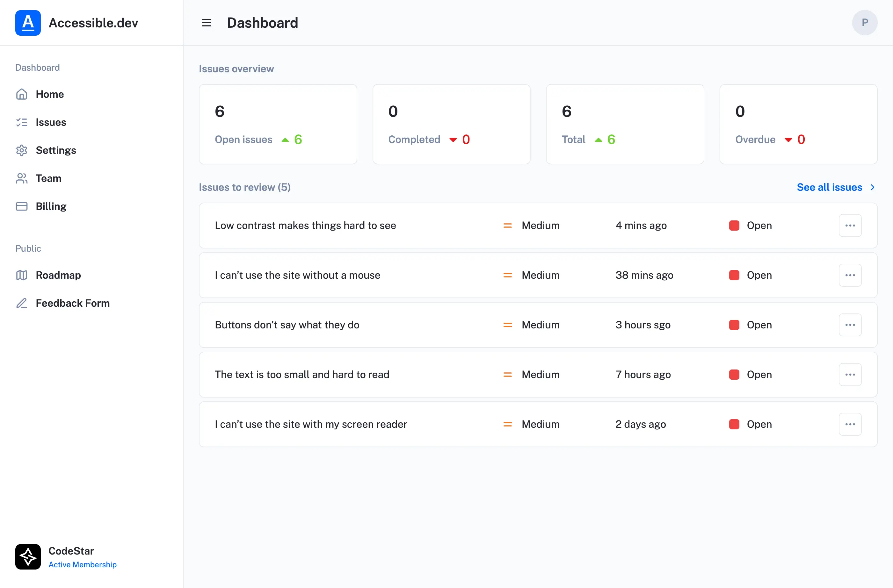Open the user avatar P

pyautogui.click(x=865, y=23)
